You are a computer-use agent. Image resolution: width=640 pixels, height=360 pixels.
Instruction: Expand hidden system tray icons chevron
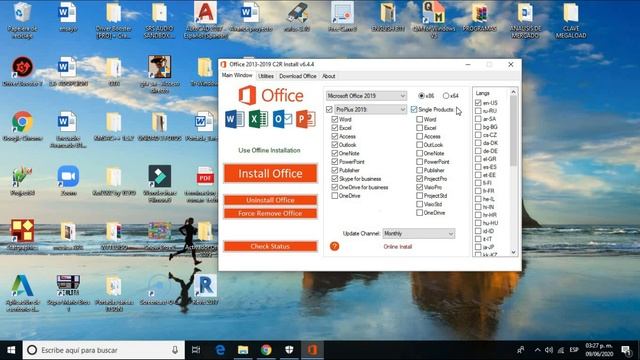coord(537,350)
